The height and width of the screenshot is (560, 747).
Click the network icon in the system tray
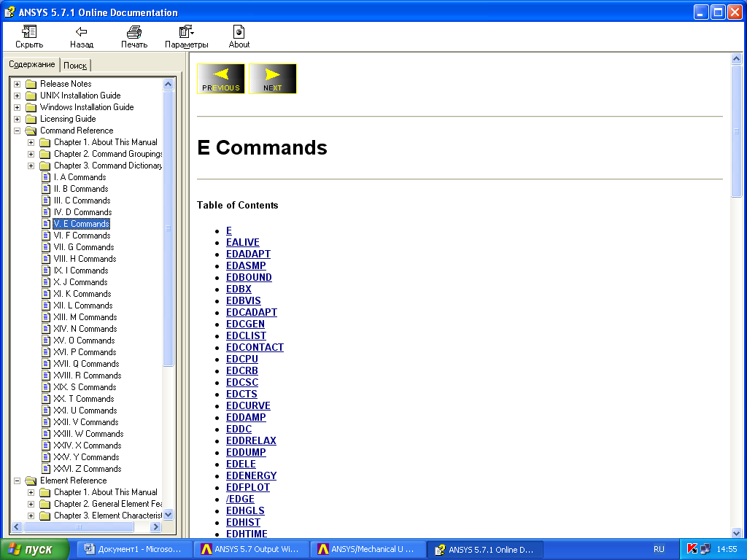(705, 549)
